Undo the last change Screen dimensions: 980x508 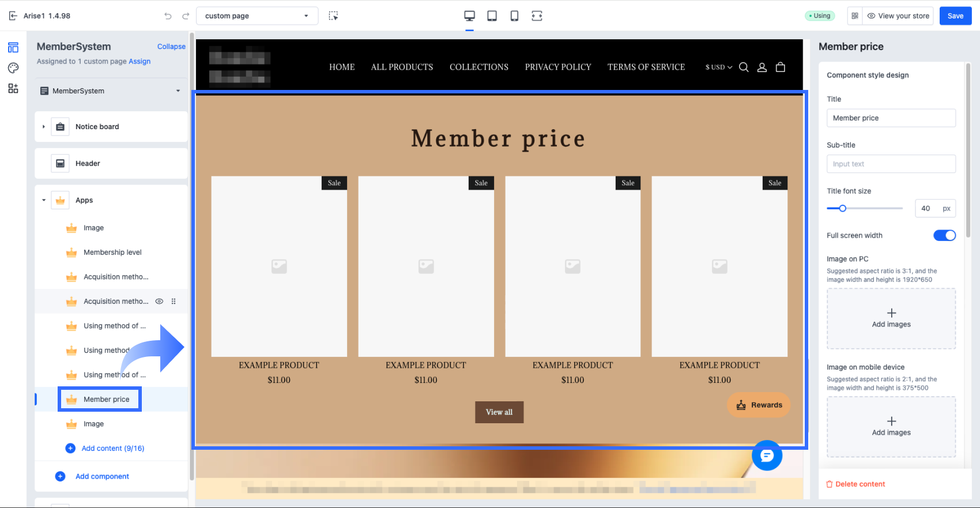pos(168,16)
